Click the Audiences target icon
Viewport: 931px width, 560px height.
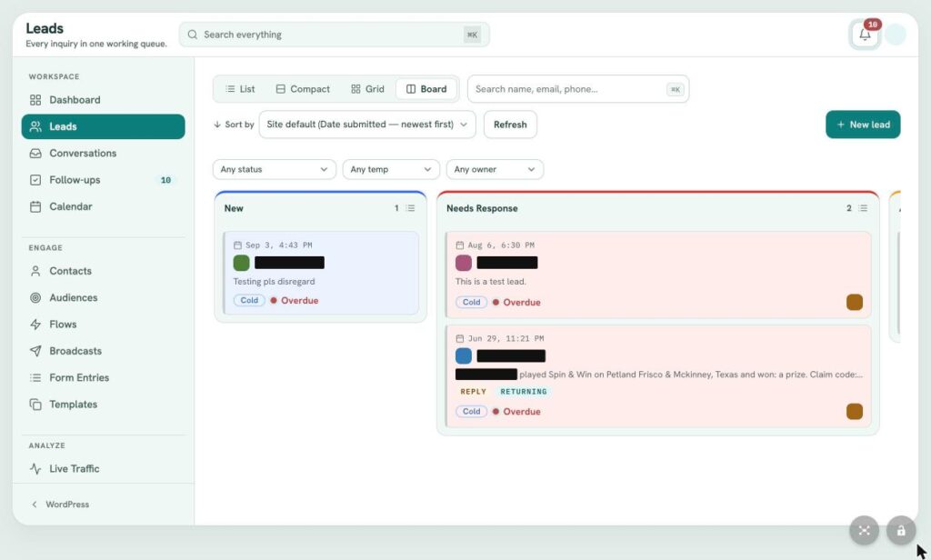pos(35,297)
